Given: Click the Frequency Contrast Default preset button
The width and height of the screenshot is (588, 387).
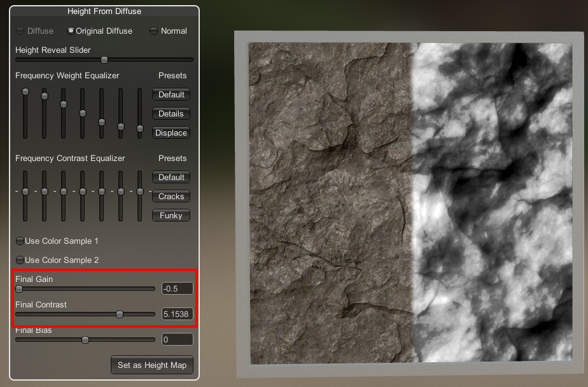Looking at the screenshot, I should pos(171,178).
